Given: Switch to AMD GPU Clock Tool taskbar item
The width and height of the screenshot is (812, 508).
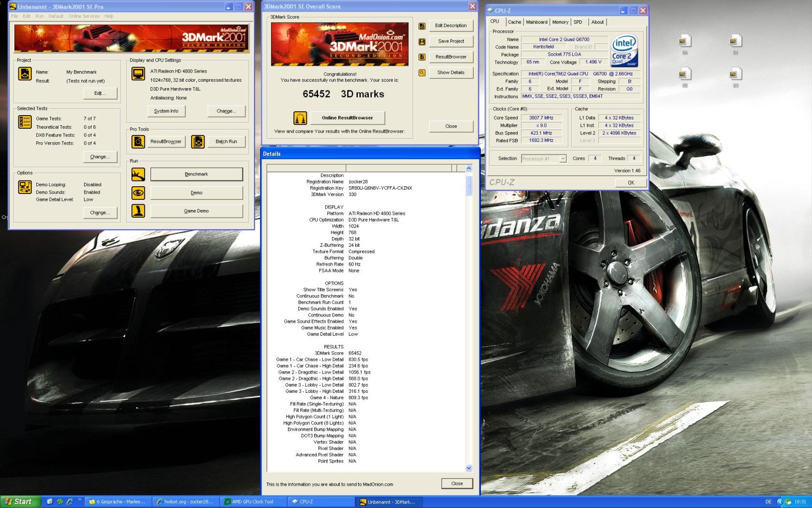Looking at the screenshot, I should point(254,502).
